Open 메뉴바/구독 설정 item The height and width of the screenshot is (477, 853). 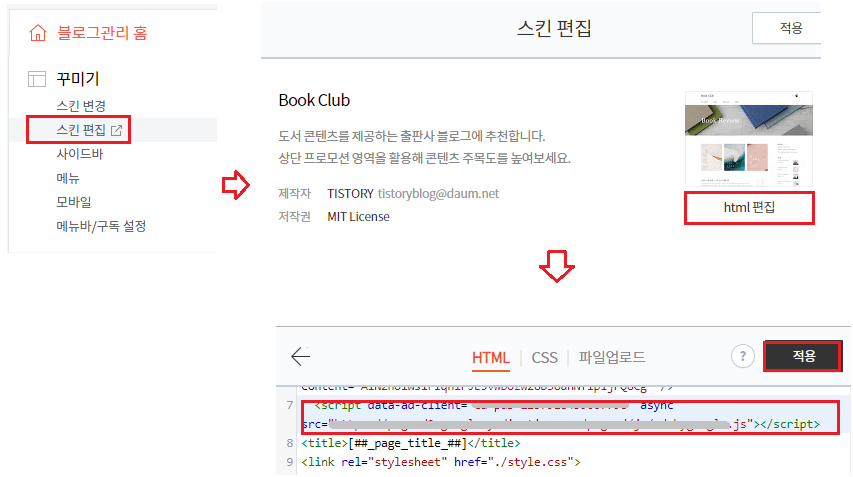(101, 226)
